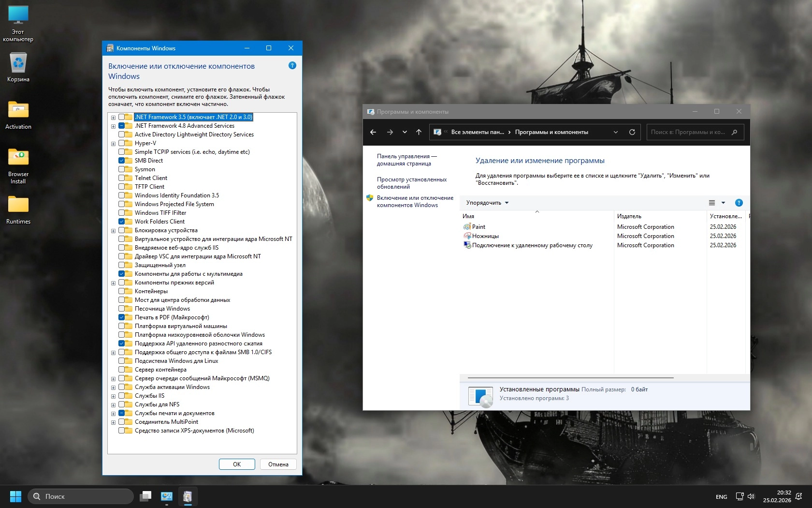Enable the Windows Sandbox (Песочница Windows) checkbox

coord(122,309)
